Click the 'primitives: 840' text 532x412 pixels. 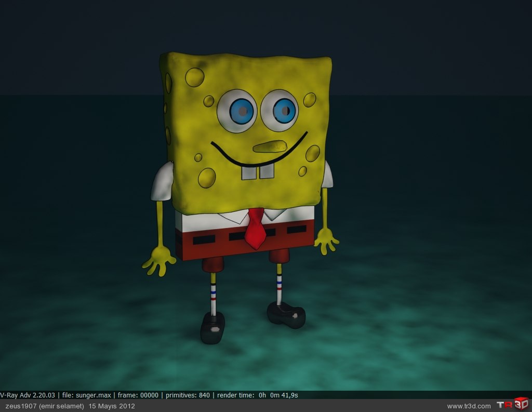tap(188, 395)
